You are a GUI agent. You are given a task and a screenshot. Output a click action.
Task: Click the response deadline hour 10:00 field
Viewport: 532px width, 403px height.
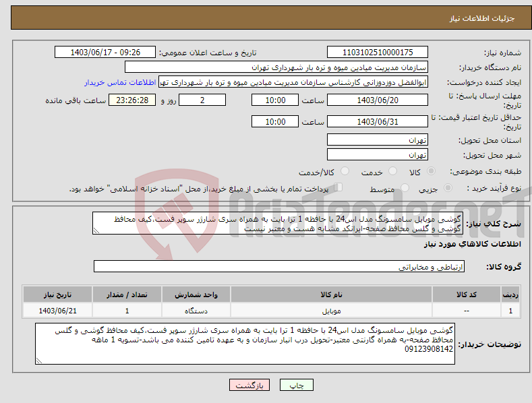point(275,100)
